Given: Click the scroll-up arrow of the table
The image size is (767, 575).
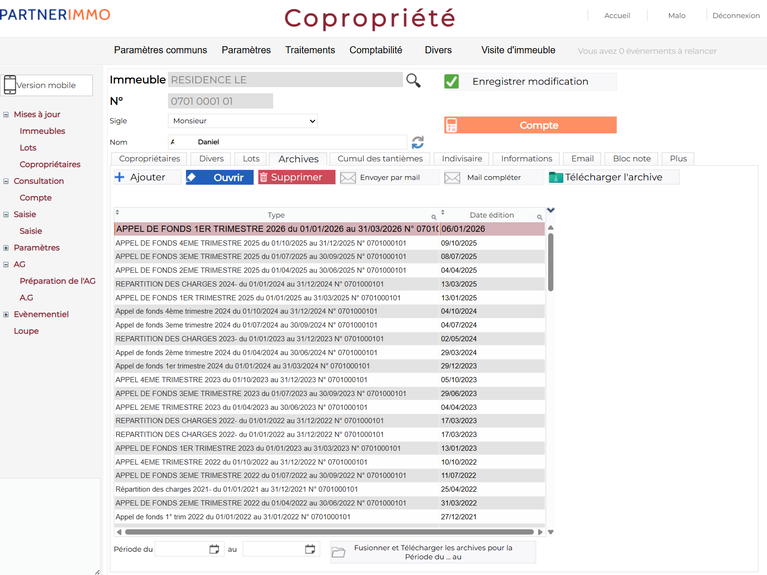Looking at the screenshot, I should pos(551,228).
